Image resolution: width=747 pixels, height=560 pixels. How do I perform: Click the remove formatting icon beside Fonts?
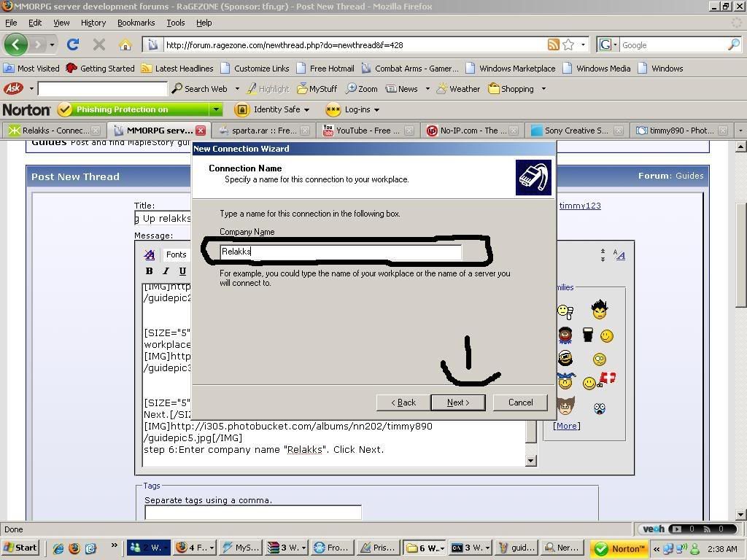149,254
